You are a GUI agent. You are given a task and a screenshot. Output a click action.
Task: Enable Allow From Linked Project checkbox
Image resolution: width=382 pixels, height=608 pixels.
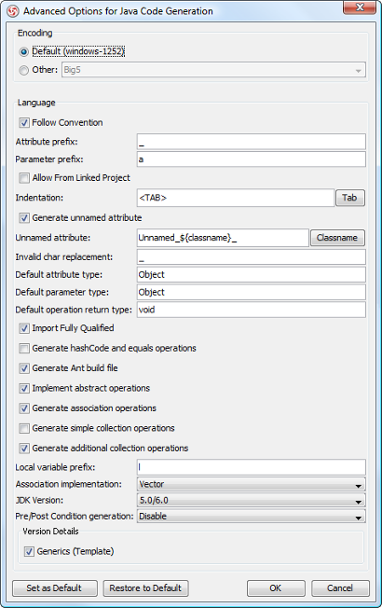(x=24, y=178)
